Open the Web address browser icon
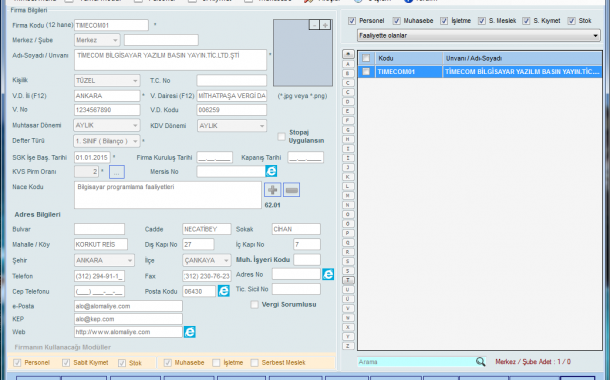 189,332
